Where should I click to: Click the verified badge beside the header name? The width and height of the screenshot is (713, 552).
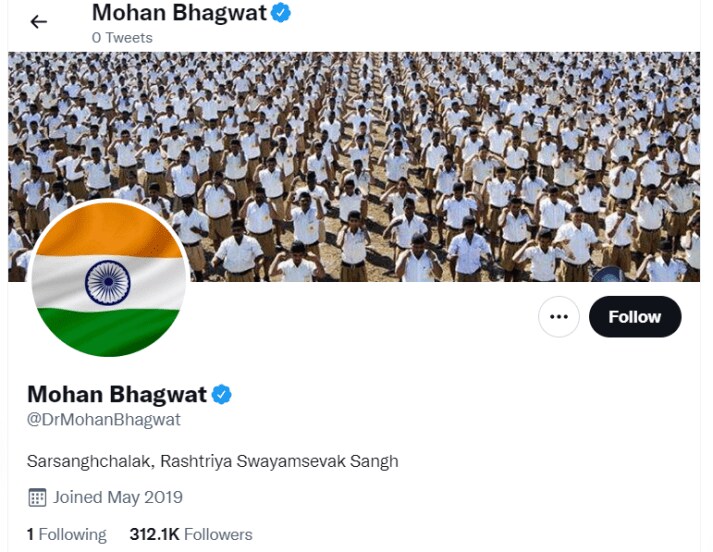click(281, 13)
